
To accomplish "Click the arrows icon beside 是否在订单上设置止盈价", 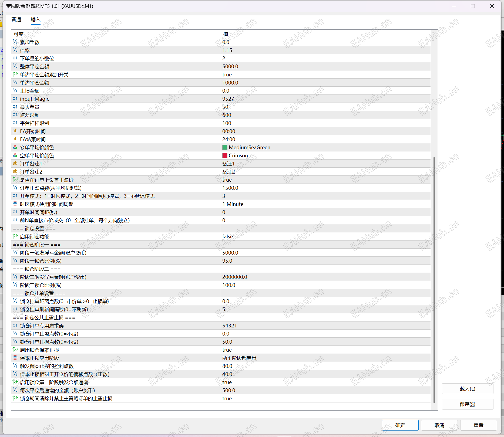I will coord(15,180).
